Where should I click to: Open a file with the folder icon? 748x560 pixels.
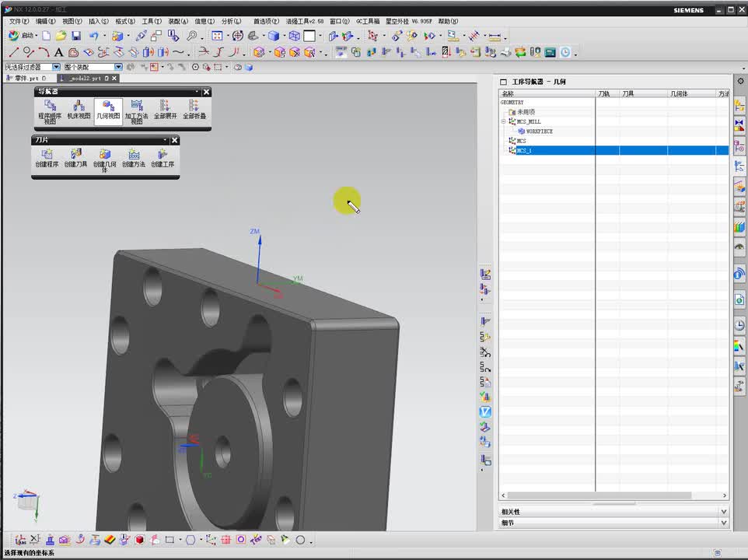point(61,36)
